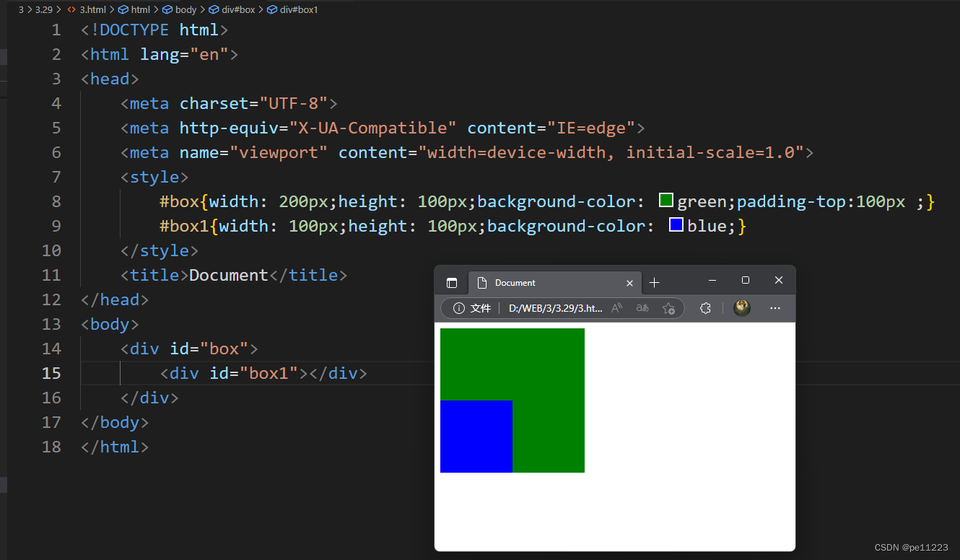
Task: Click line number 8 in the gutter
Action: click(56, 201)
